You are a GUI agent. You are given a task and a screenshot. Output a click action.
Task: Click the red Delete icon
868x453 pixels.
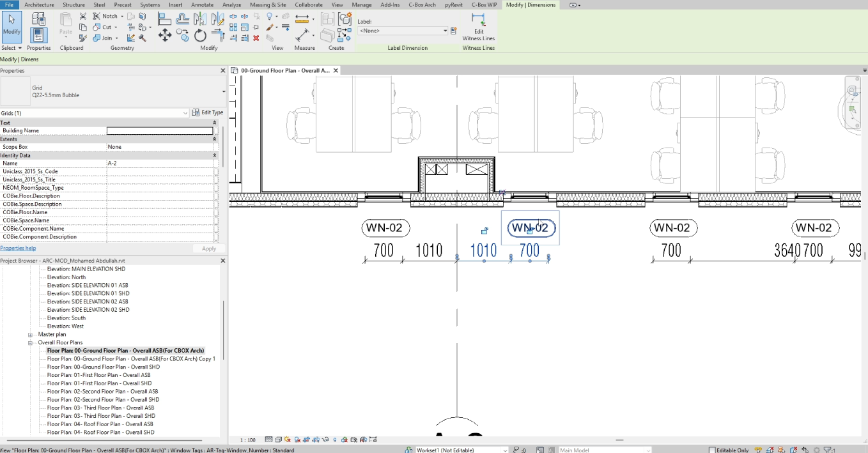click(x=256, y=38)
